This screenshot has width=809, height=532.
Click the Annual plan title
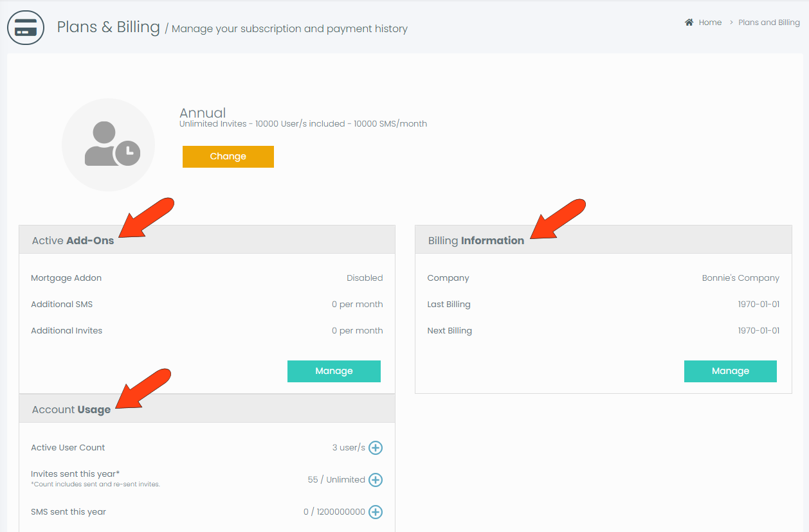coord(203,112)
